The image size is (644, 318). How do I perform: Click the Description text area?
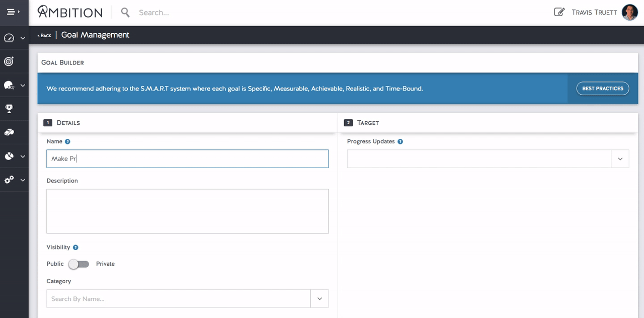[x=187, y=211]
